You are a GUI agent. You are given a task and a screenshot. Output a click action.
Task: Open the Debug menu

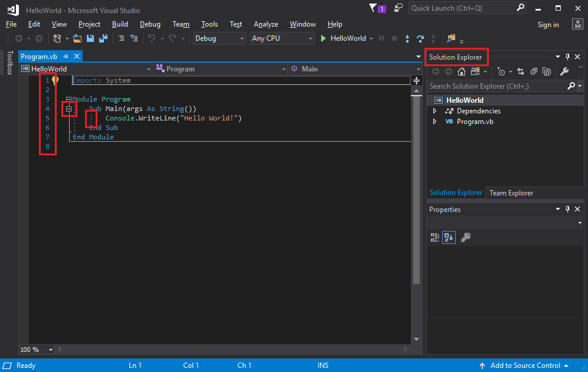click(x=150, y=24)
